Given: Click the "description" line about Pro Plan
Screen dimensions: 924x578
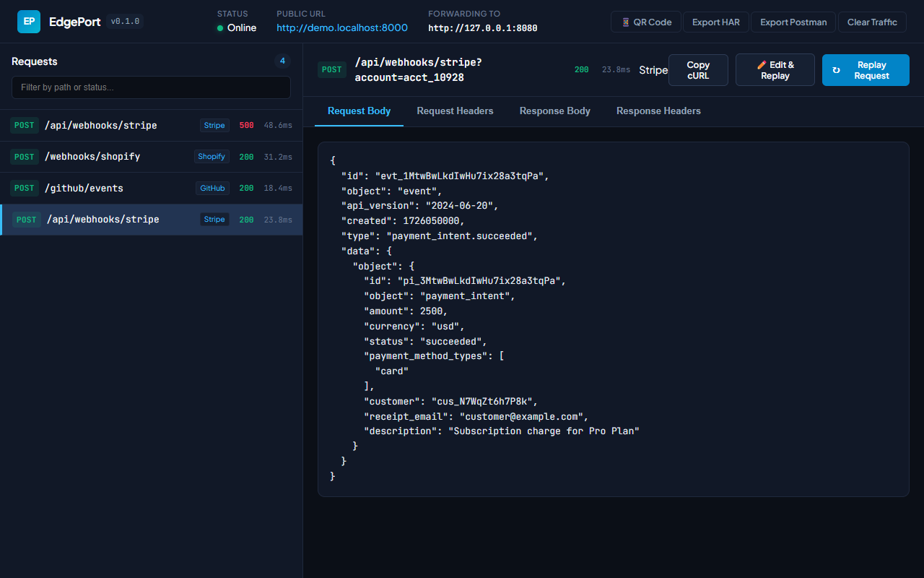Looking at the screenshot, I should [502, 431].
